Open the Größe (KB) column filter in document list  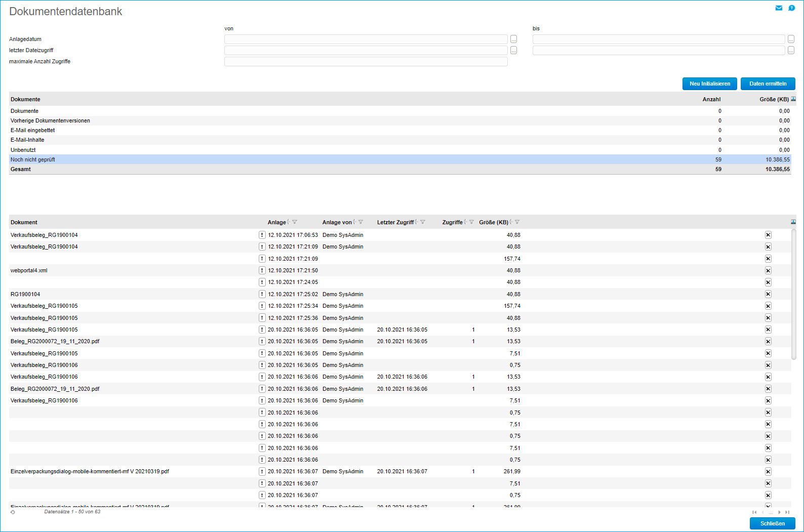coord(517,222)
